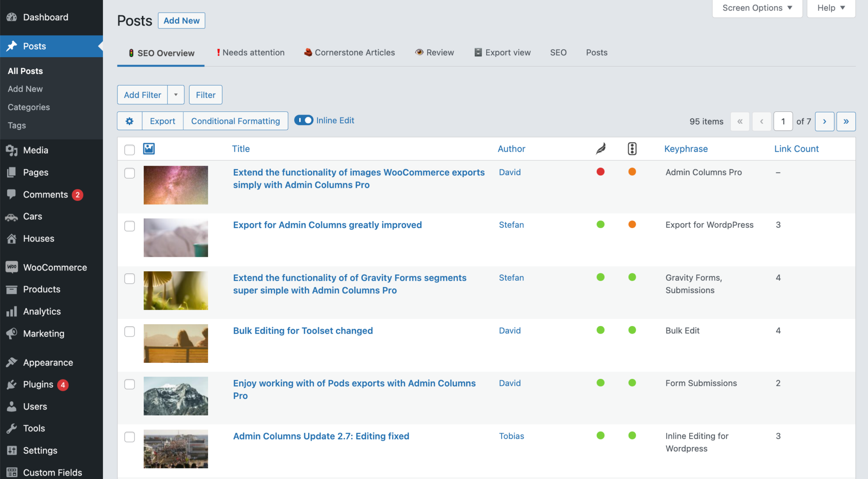868x479 pixels.
Task: Click the orange SEO dot on the Export for WordPress row
Action: point(632,224)
